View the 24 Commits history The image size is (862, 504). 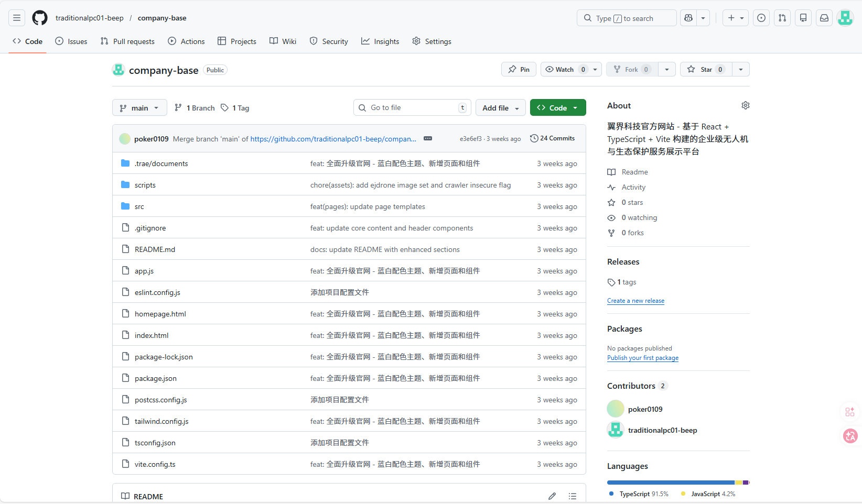click(552, 139)
